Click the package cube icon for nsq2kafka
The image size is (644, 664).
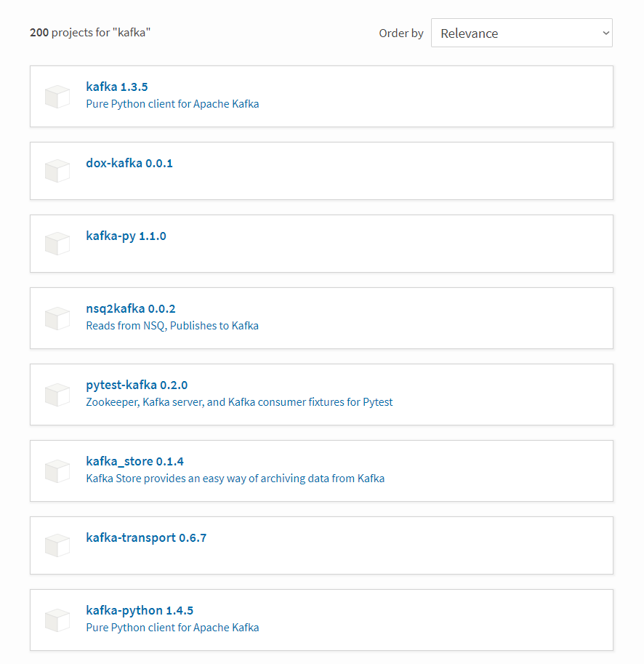tap(57, 319)
